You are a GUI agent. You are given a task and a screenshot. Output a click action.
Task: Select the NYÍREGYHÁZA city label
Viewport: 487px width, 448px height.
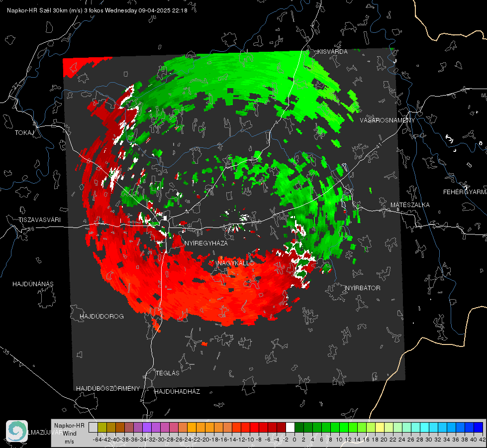tap(206, 243)
